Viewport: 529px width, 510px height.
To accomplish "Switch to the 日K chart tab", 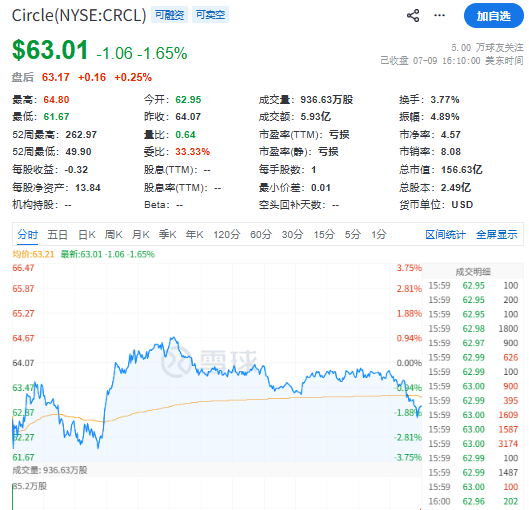I will tap(87, 234).
